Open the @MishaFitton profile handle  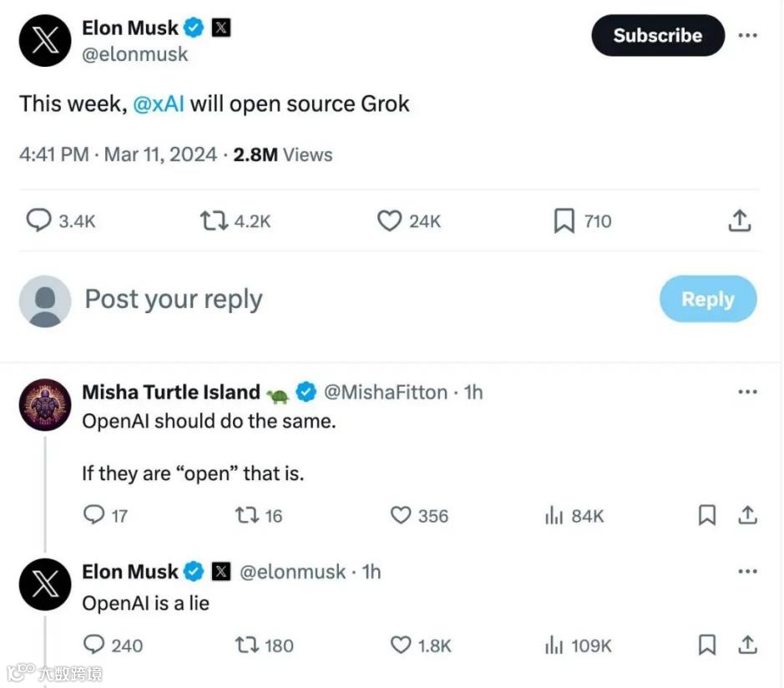pyautogui.click(x=385, y=392)
